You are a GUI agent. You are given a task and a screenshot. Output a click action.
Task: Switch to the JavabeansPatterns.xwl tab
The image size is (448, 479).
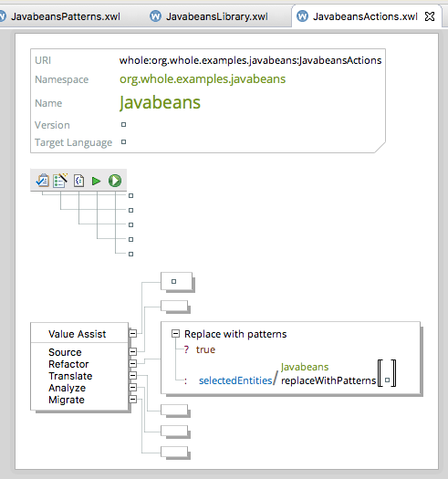(x=66, y=16)
